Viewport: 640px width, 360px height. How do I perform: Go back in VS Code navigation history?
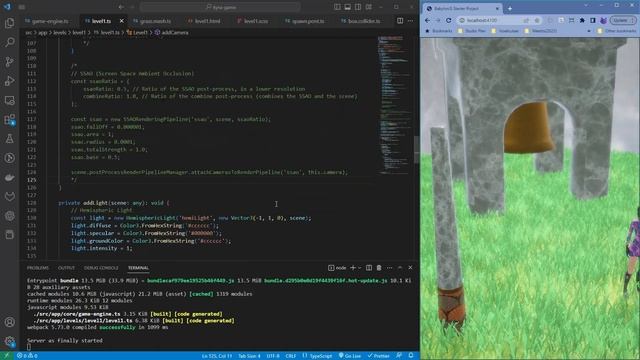(121, 7)
